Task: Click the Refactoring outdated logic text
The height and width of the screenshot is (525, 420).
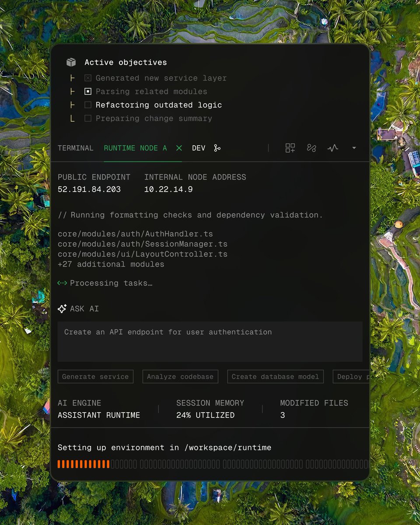Action: 159,105
